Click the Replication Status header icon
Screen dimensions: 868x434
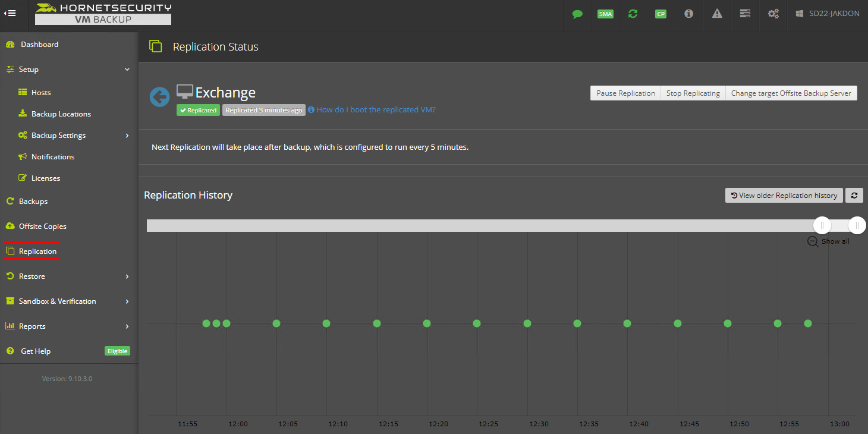point(156,46)
